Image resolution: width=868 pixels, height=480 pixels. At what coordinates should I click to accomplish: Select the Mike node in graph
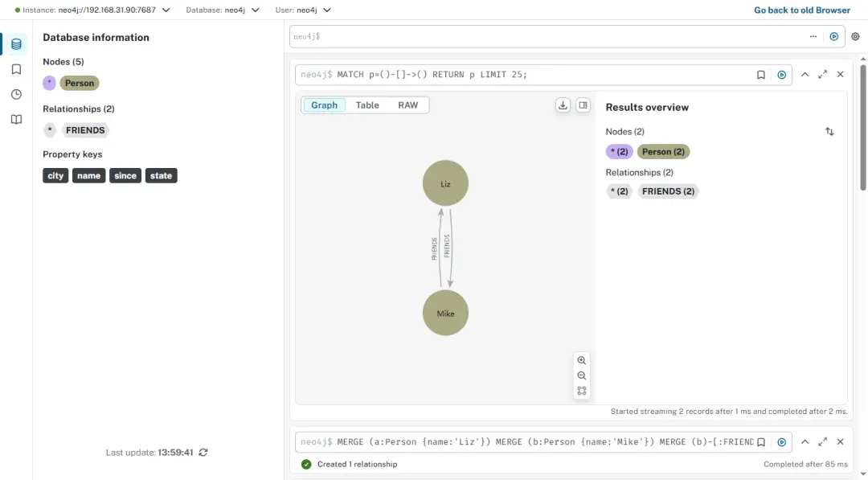coord(445,313)
